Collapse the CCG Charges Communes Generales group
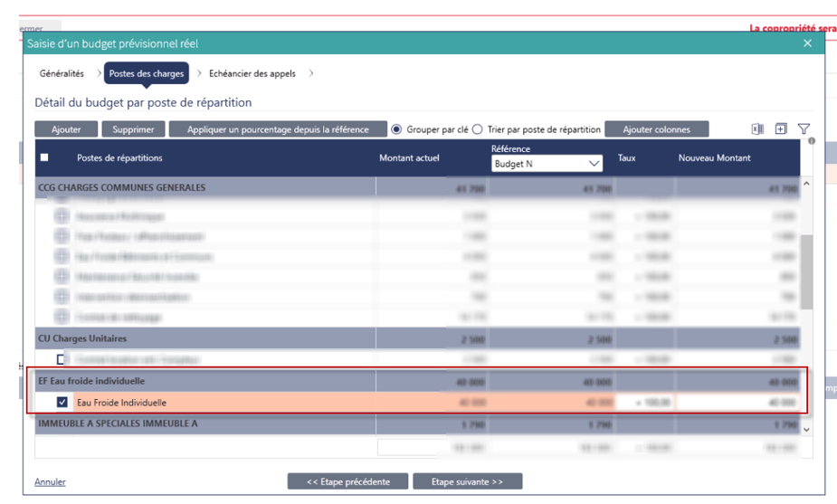This screenshot has width=837, height=504. (x=122, y=188)
